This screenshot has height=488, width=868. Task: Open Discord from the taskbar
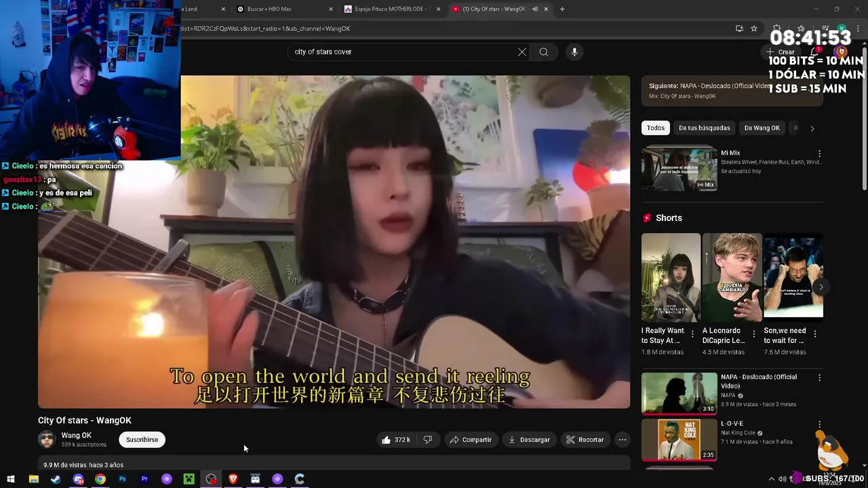click(x=78, y=479)
